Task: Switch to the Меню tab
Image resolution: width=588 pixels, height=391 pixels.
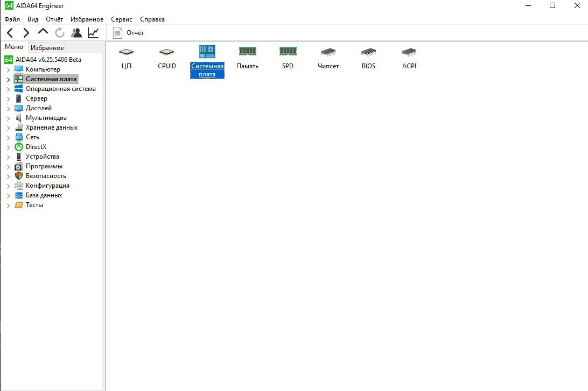Action: (14, 47)
